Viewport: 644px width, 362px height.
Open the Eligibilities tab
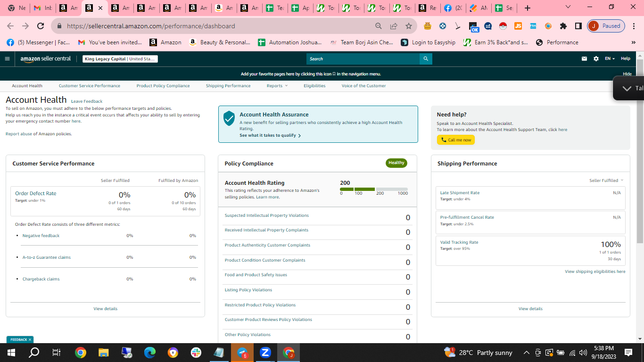click(x=314, y=86)
